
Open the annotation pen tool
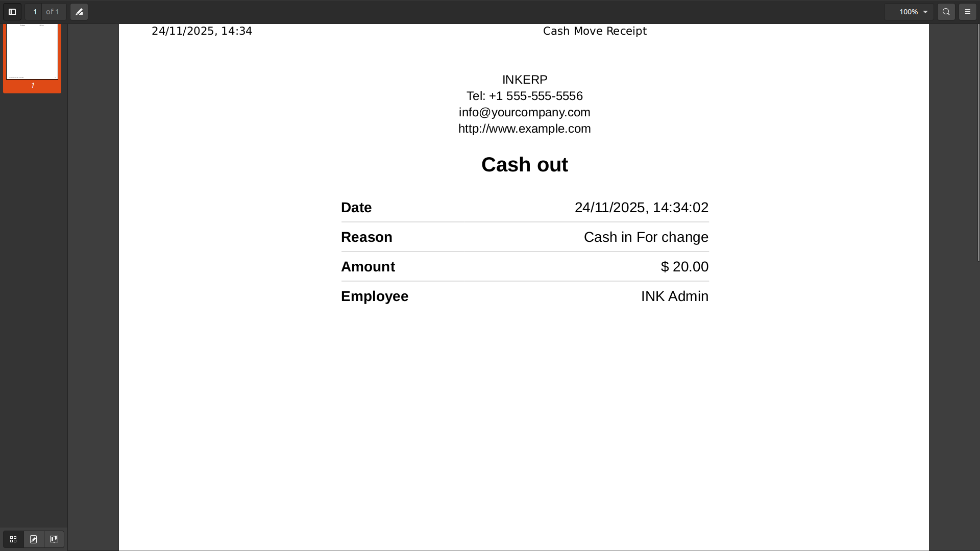[x=79, y=12]
